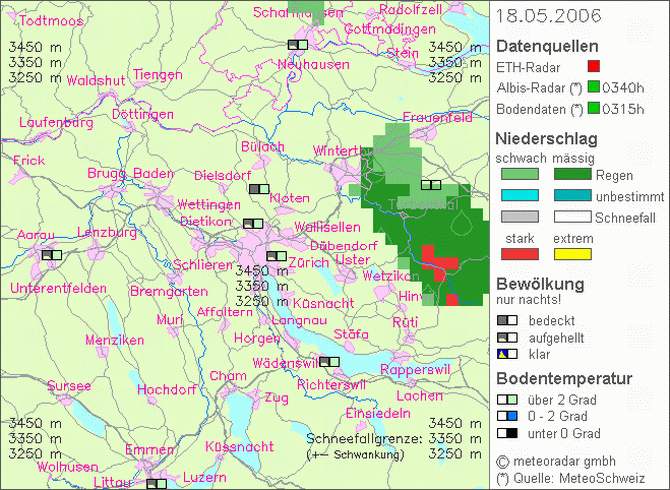Click the station marker below Dielsdorf

259,189
